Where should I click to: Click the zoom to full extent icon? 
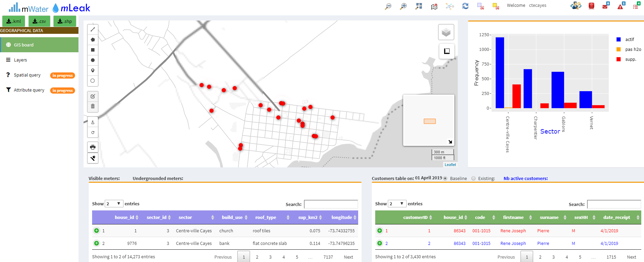coord(419,6)
